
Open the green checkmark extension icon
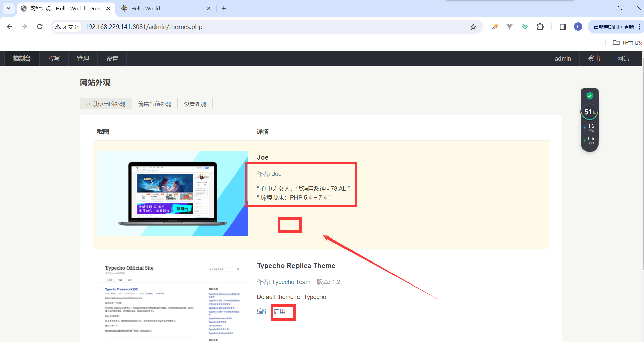[525, 27]
